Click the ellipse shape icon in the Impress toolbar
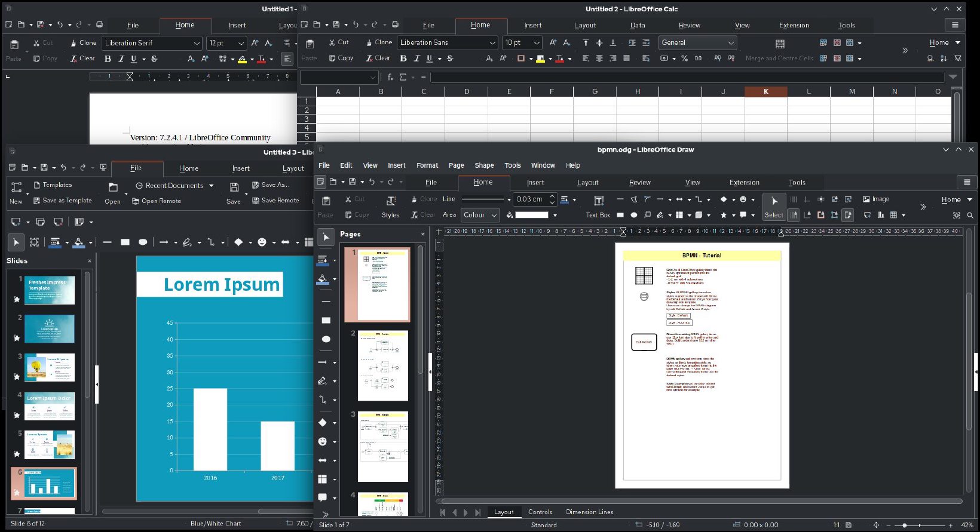The image size is (980, 532). [143, 242]
